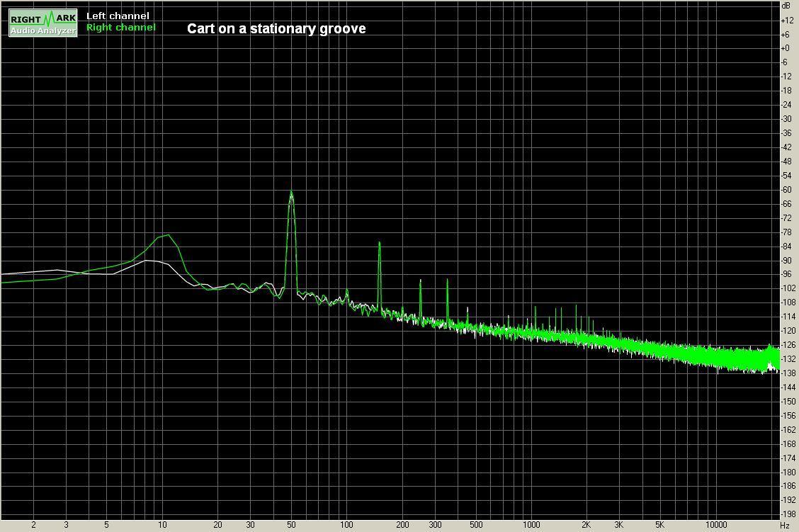Viewport: 799px width, 532px height.
Task: Click the "-24" dB axis label
Action: click(x=787, y=104)
